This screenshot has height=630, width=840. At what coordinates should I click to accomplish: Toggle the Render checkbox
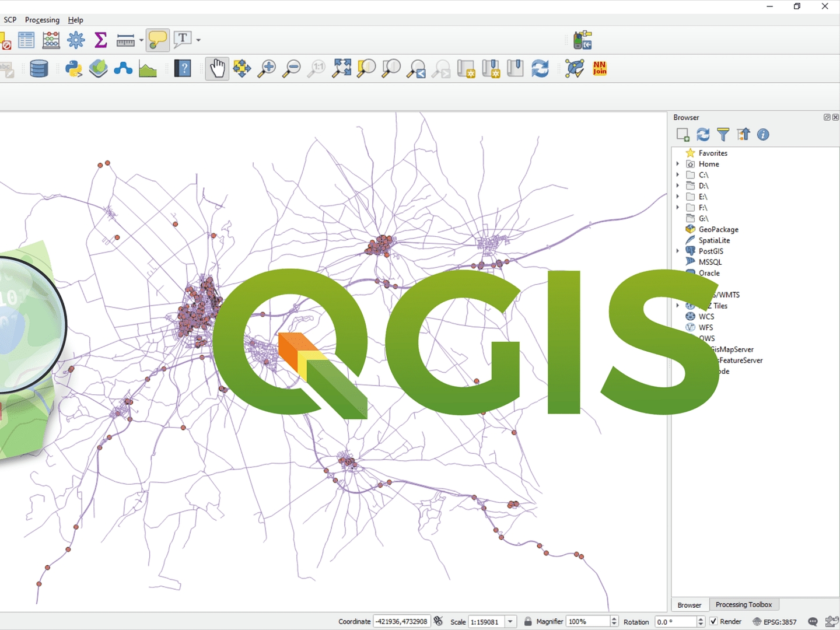point(713,621)
